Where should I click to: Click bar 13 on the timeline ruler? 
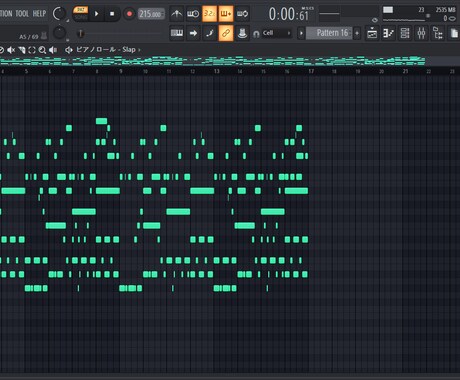[217, 71]
